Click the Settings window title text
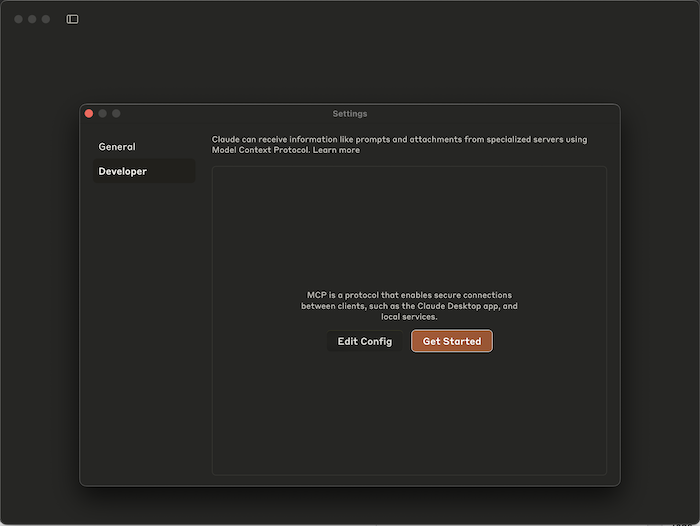This screenshot has width=700, height=526. (350, 114)
